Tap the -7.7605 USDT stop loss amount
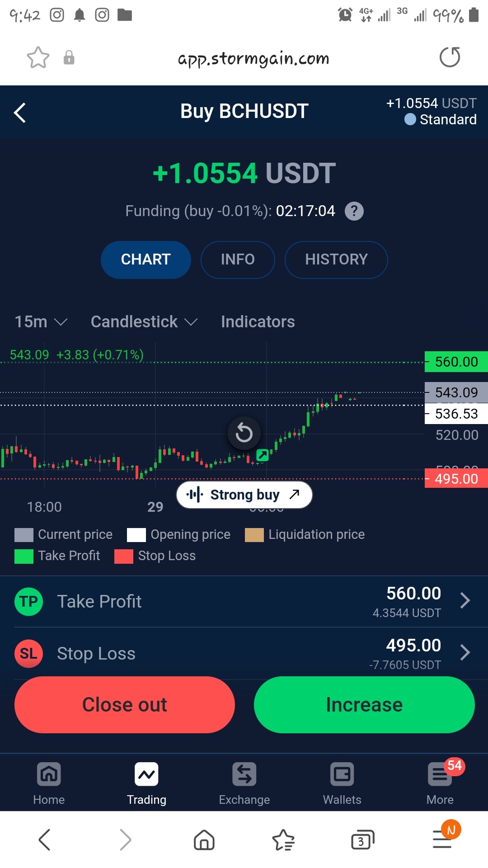 coord(405,665)
